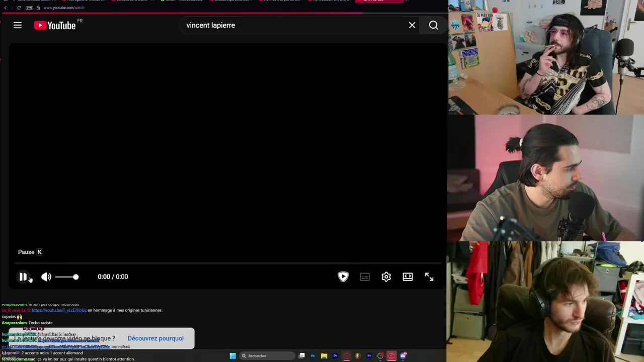
Task: Open Photoshop from the taskbar
Action: [313, 356]
